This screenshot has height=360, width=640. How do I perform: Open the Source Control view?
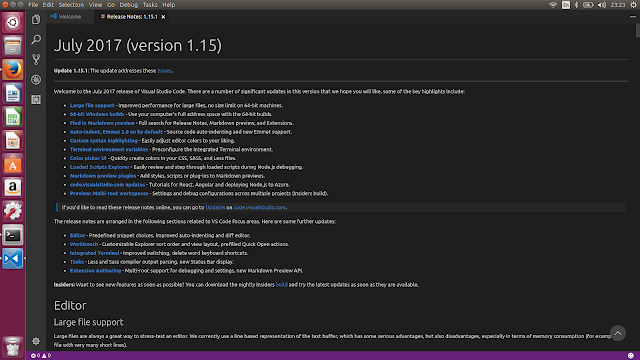pos(36,59)
